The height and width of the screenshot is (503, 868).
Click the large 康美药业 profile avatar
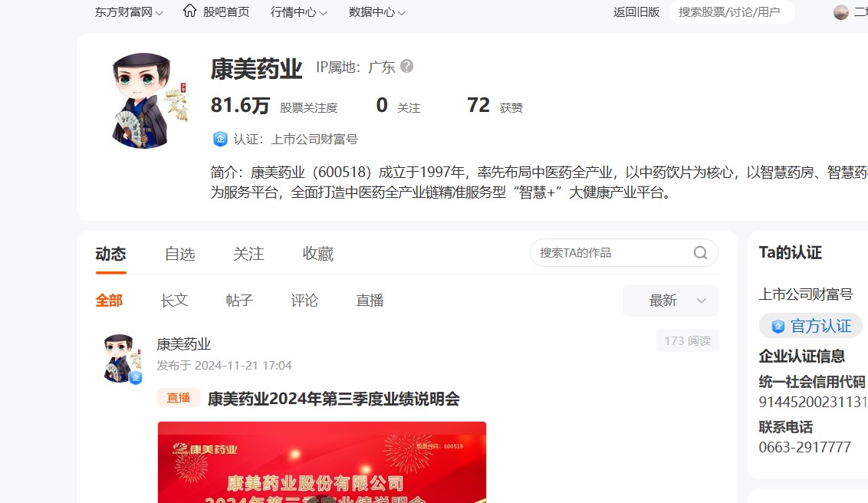pos(144,100)
